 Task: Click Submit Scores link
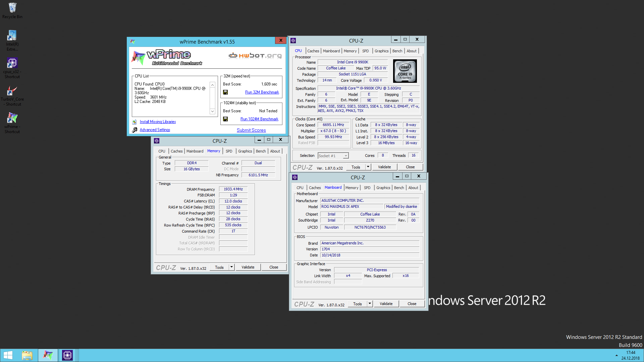(251, 130)
